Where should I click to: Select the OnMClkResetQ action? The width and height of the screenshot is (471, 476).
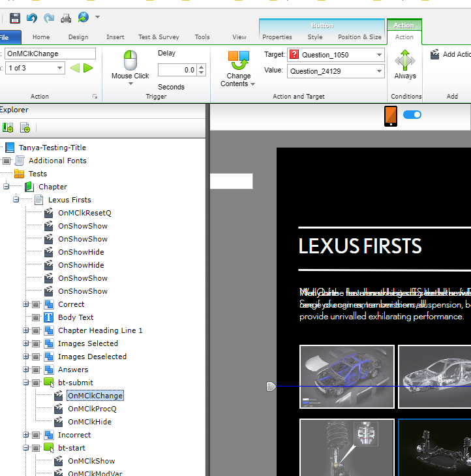point(85,213)
